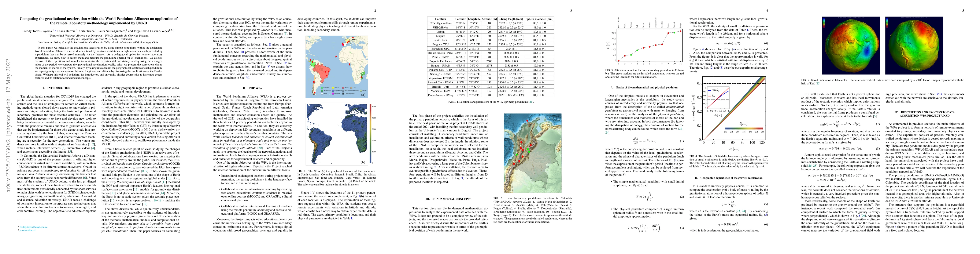This screenshot has height=254, width=980.
Task: Click the 'Location' table column header
Action: 441,19
